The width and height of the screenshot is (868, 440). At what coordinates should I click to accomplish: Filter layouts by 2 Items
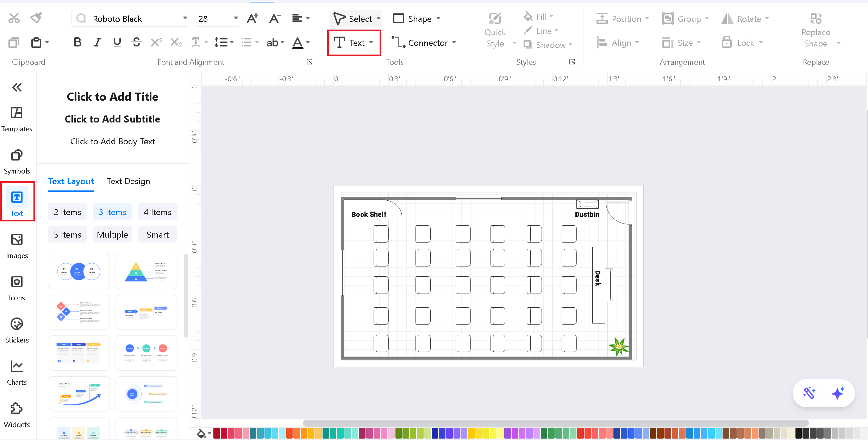pos(68,212)
